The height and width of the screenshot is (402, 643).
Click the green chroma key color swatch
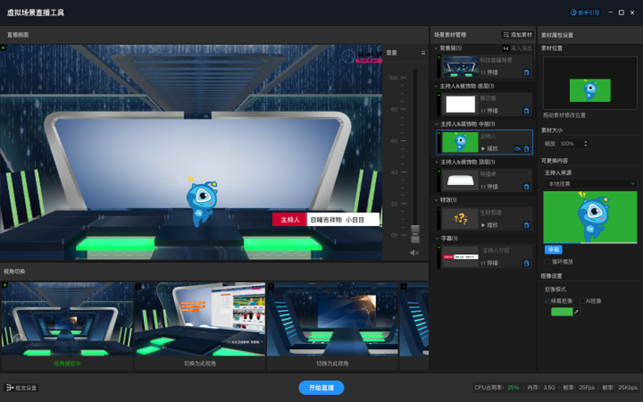click(x=562, y=312)
